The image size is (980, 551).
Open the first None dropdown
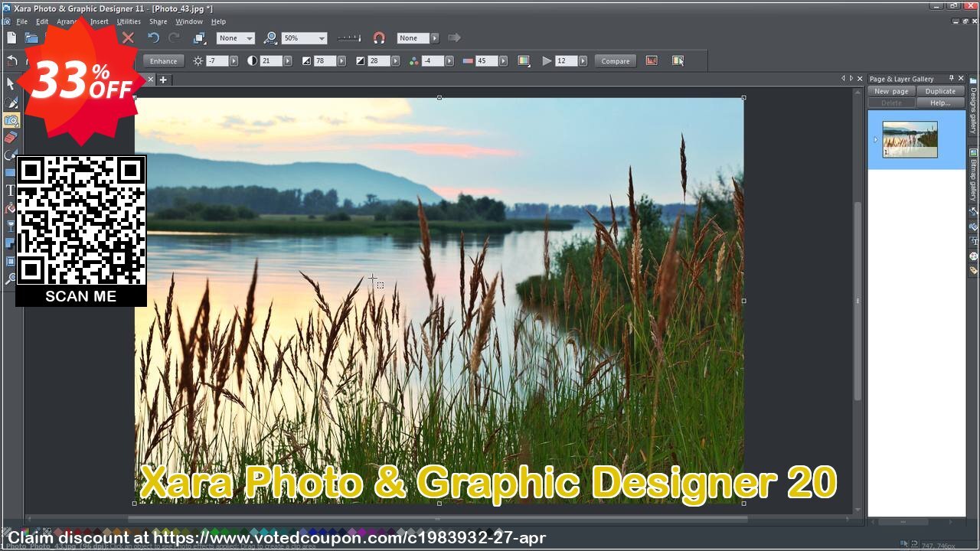click(236, 37)
